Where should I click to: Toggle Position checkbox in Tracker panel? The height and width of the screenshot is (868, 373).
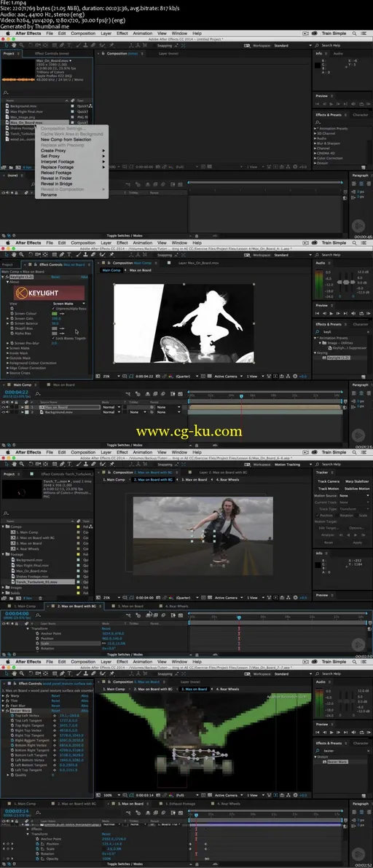(x=318, y=516)
